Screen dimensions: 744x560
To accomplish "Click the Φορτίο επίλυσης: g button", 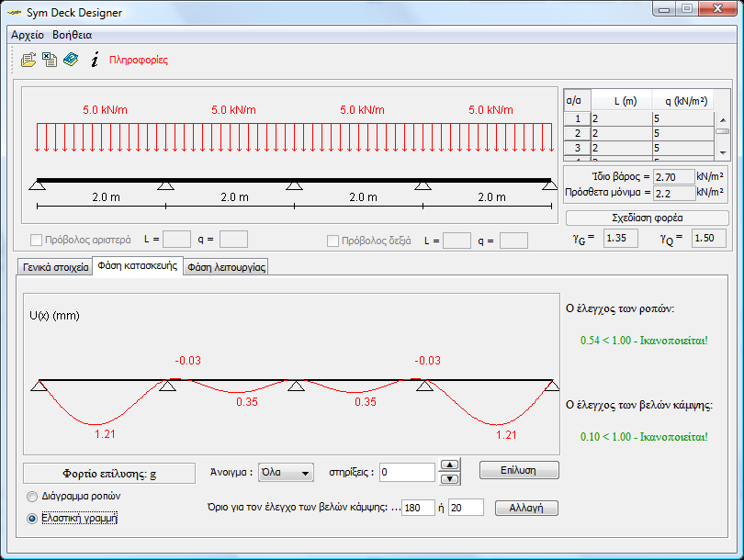I will pyautogui.click(x=109, y=473).
